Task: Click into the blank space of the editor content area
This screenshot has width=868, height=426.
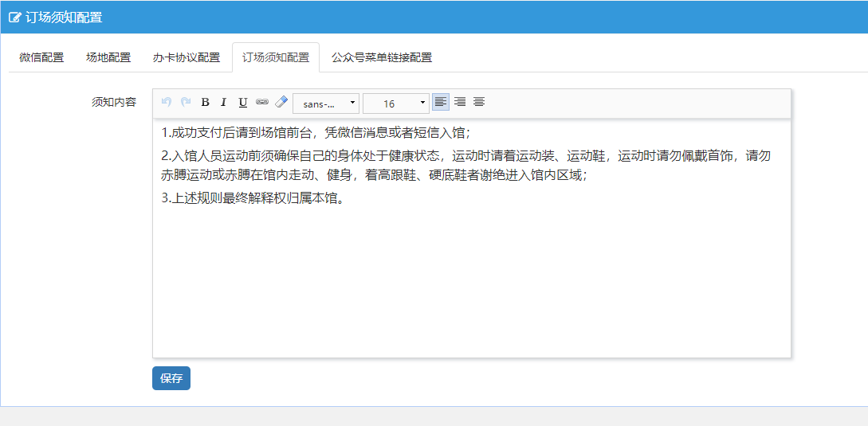Action: [472, 282]
